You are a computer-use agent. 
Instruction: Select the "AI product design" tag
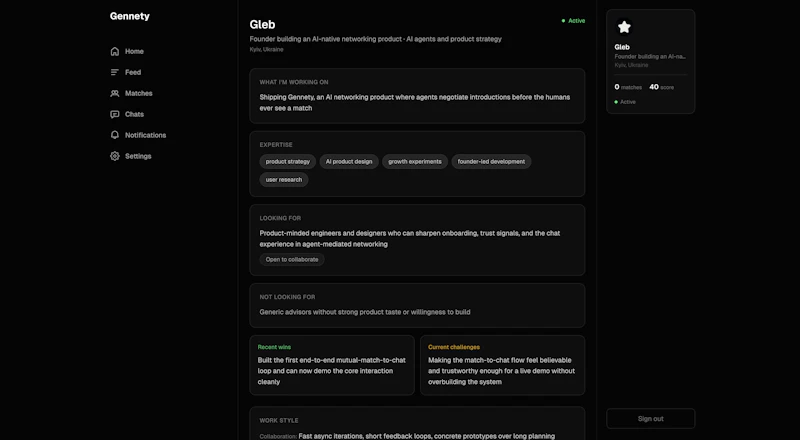[x=349, y=162]
